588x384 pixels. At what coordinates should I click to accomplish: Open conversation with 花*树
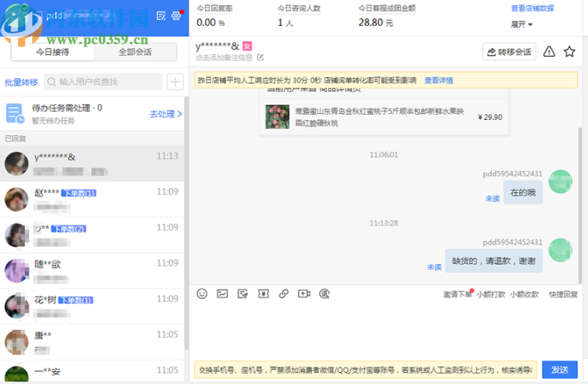(x=92, y=307)
